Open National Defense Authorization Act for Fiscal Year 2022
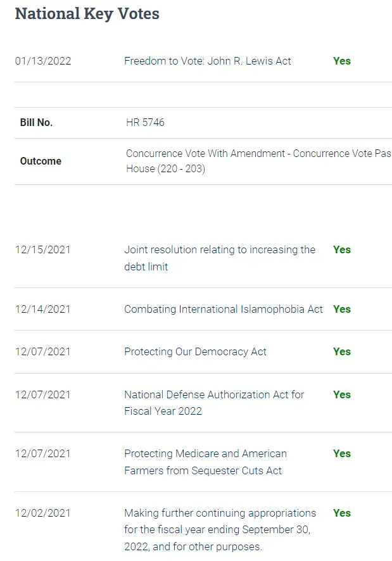392x561 pixels. (x=214, y=403)
